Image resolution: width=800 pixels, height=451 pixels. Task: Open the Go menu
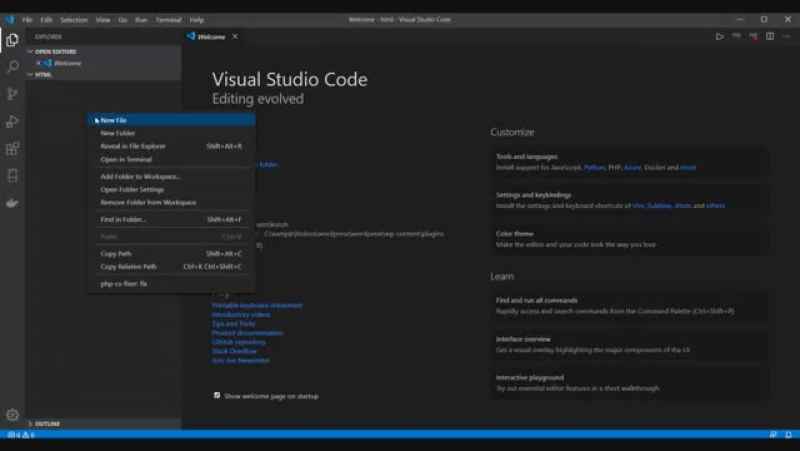coord(123,19)
